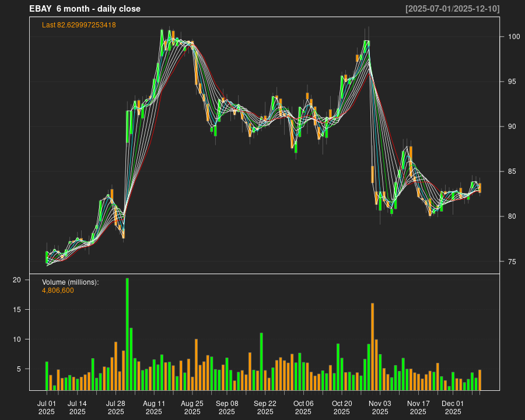
Task: Pick the Sep 08 2025 date marker
Action: tap(227, 407)
